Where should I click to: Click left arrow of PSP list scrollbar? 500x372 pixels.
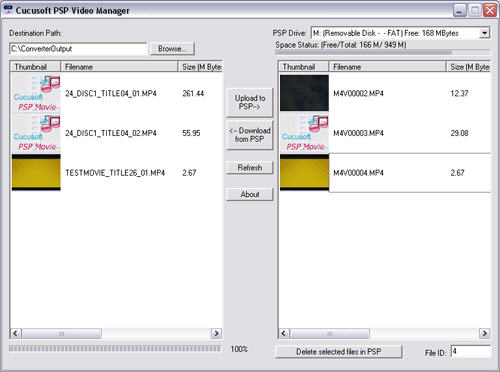(284, 333)
